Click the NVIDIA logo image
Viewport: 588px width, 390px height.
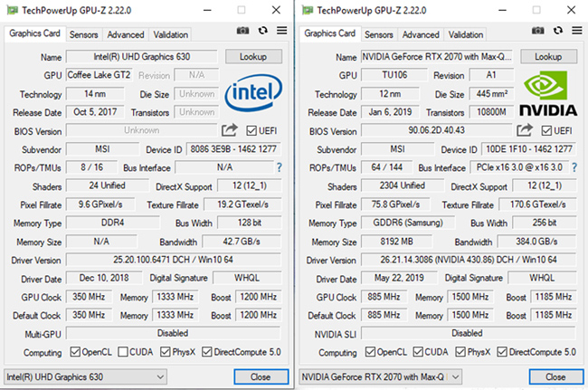pos(548,94)
